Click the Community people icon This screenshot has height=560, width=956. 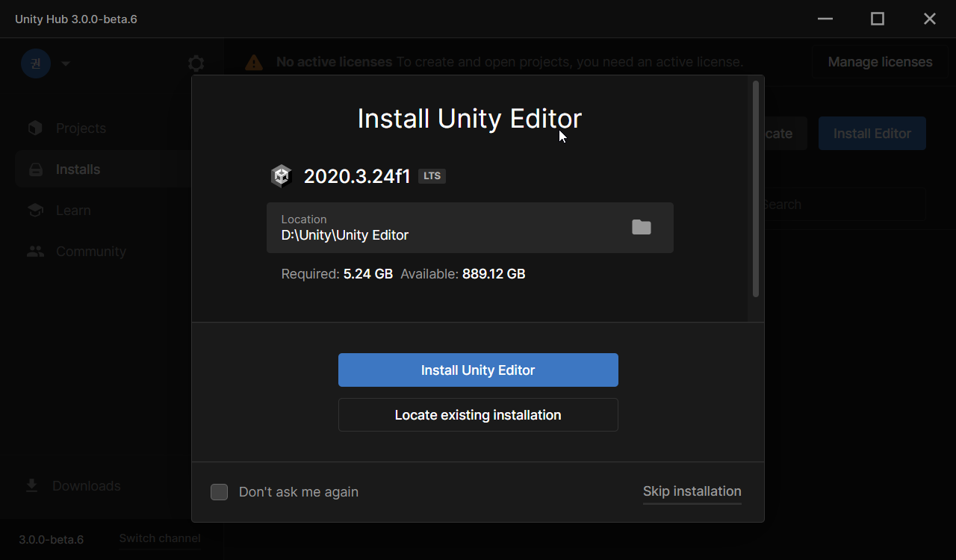[x=35, y=252]
